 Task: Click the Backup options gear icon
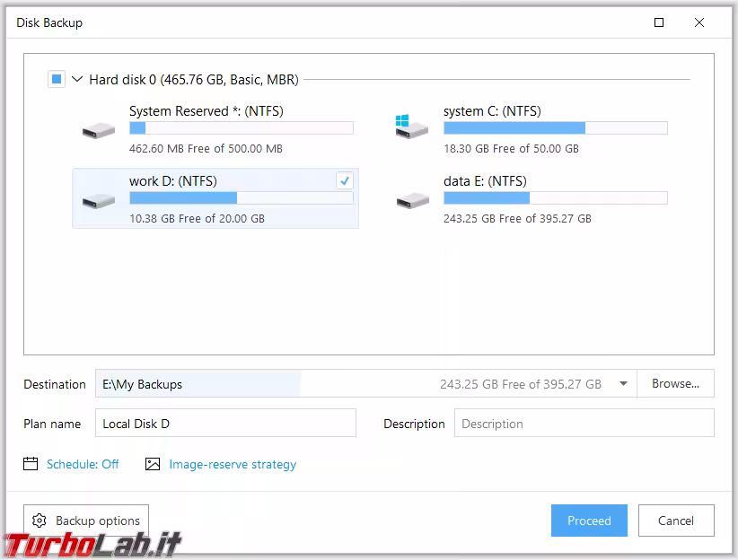(x=40, y=521)
